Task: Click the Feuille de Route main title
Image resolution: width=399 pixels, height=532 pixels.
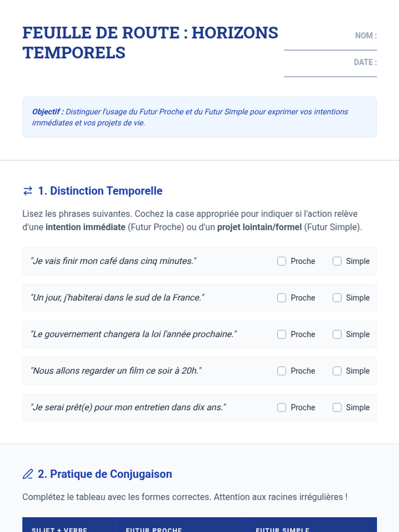Action: pos(150,43)
